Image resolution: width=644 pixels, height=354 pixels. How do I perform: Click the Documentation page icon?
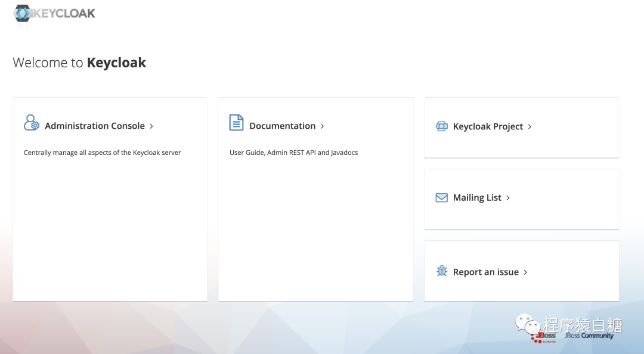(x=236, y=123)
